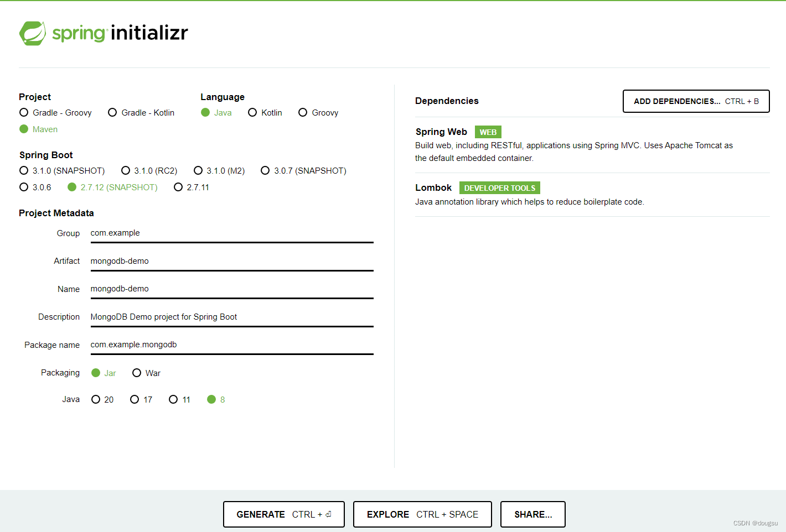786x532 pixels.
Task: Click the Package name label
Action: tap(52, 345)
